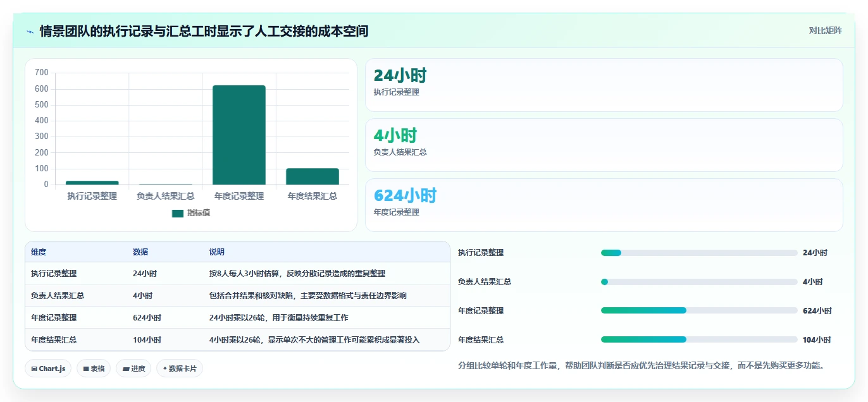Select the tall 年度记录整理 bar in the chart
This screenshot has height=402, width=868.
coord(239,135)
